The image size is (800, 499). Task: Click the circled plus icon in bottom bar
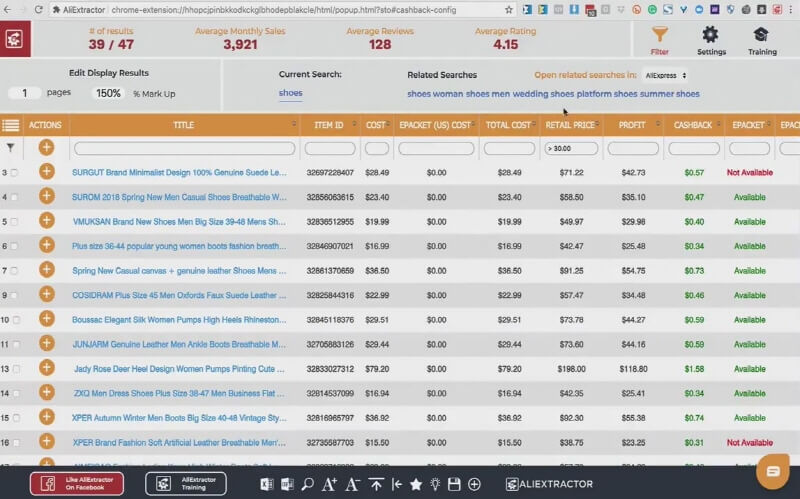click(x=474, y=484)
